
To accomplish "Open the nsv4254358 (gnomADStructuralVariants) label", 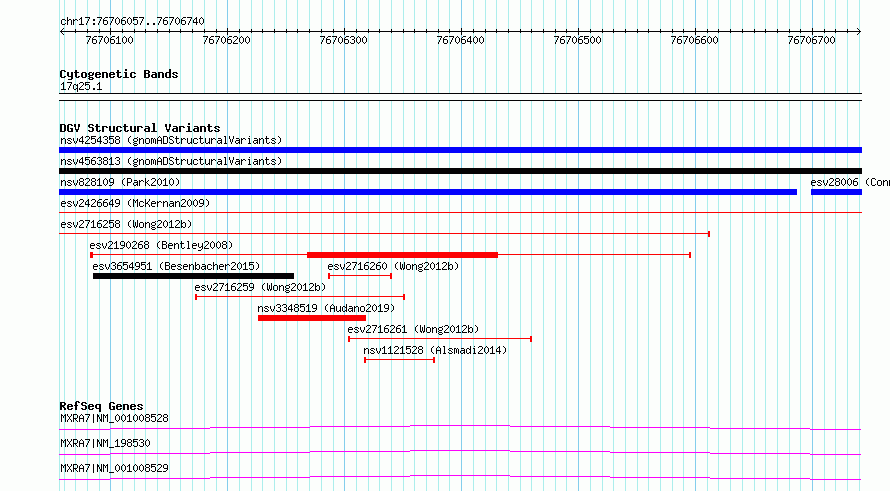I will coord(171,140).
